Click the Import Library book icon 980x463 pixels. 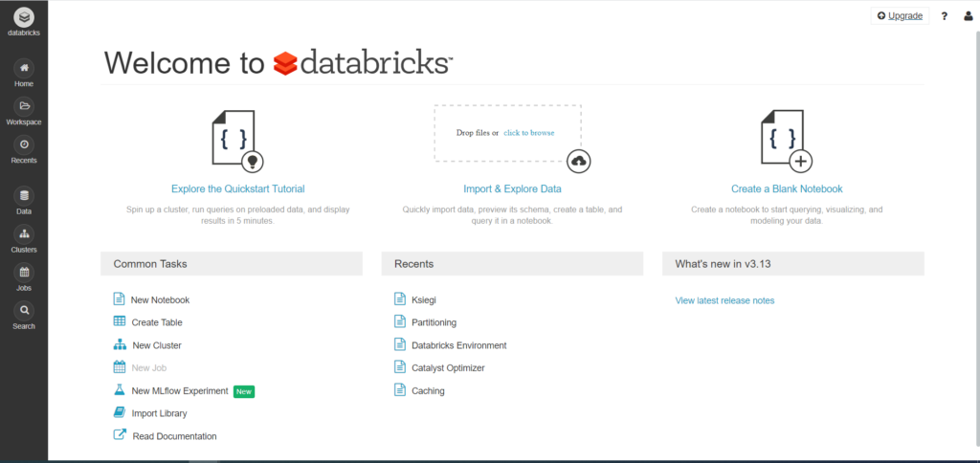pos(120,412)
